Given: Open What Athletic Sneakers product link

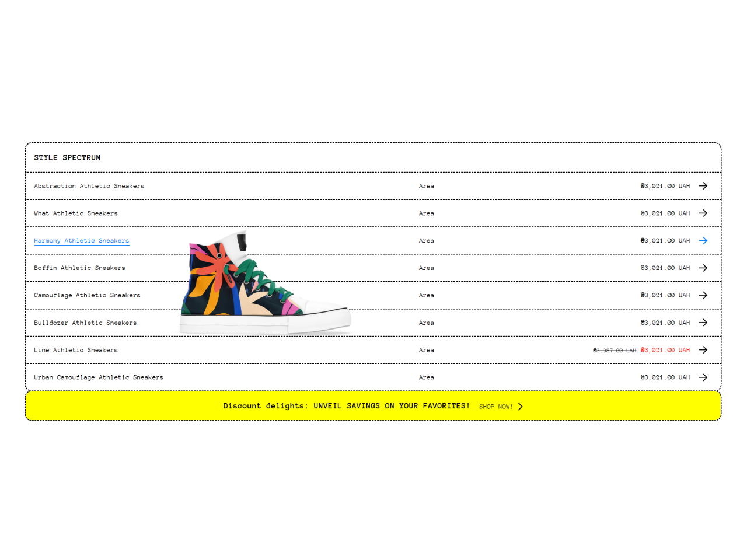Looking at the screenshot, I should 76,213.
